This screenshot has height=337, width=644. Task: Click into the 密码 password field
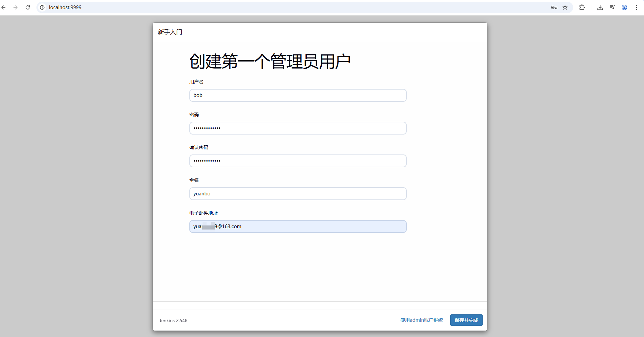click(298, 128)
